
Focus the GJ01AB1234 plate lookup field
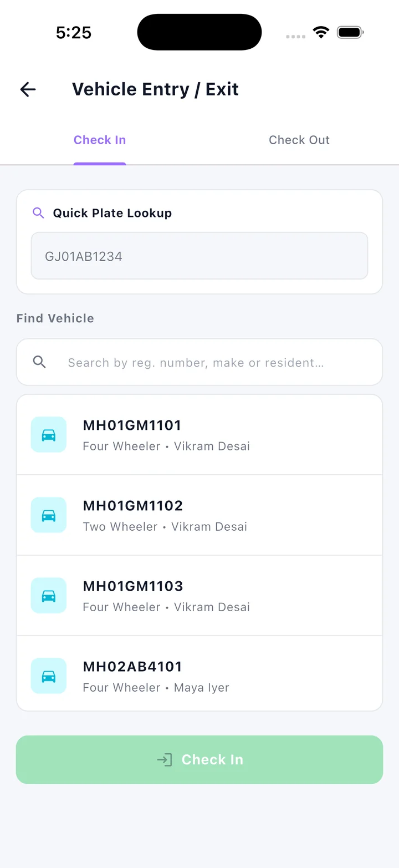coord(199,256)
